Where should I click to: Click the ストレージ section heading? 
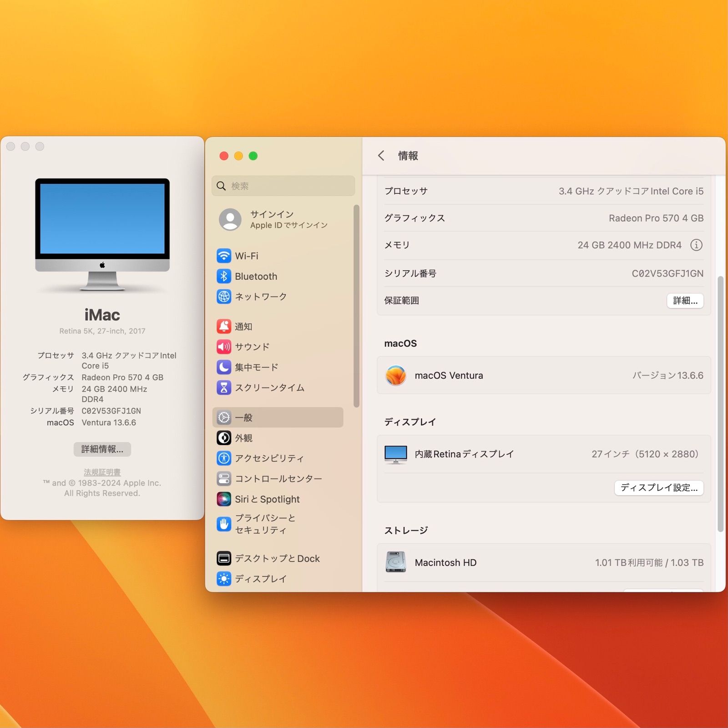406,530
